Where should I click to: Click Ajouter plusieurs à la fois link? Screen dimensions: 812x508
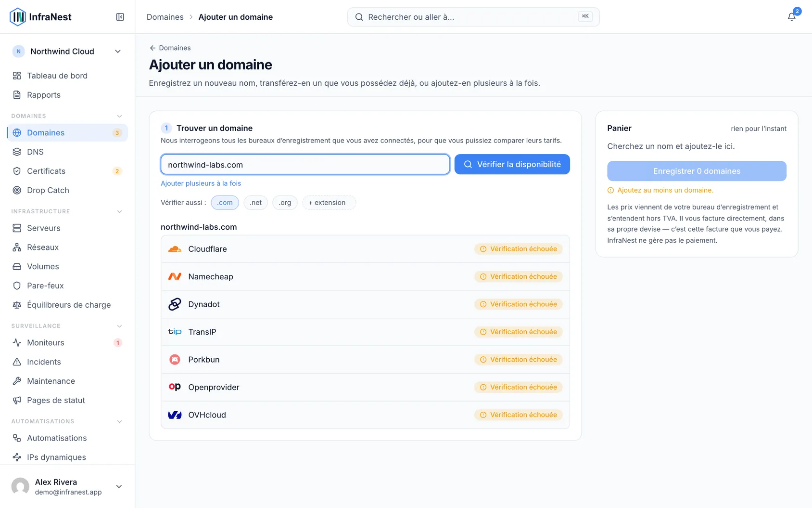click(201, 183)
